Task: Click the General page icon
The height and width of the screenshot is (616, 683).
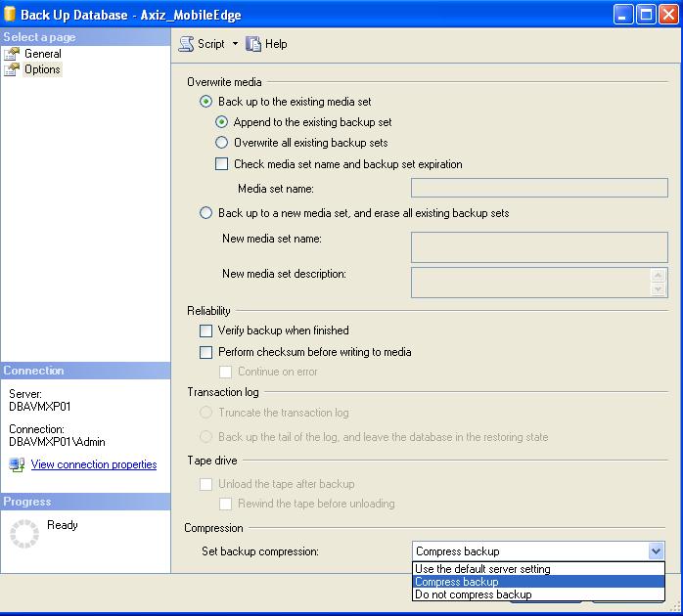Action: (x=12, y=54)
